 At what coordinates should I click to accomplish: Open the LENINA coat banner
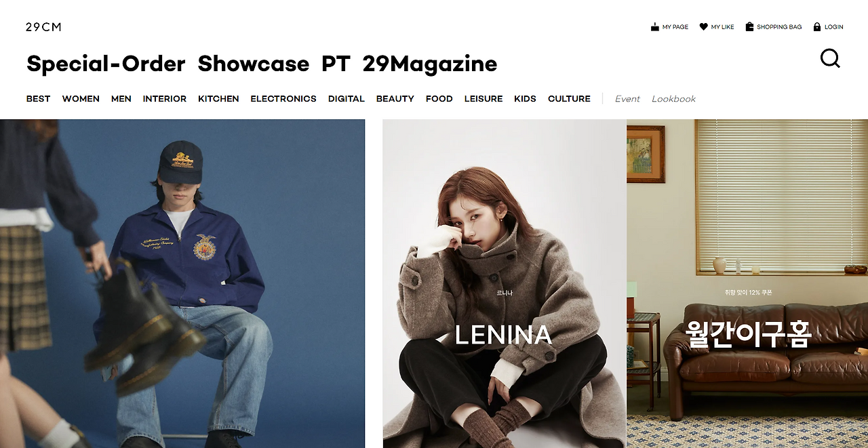[x=505, y=283]
